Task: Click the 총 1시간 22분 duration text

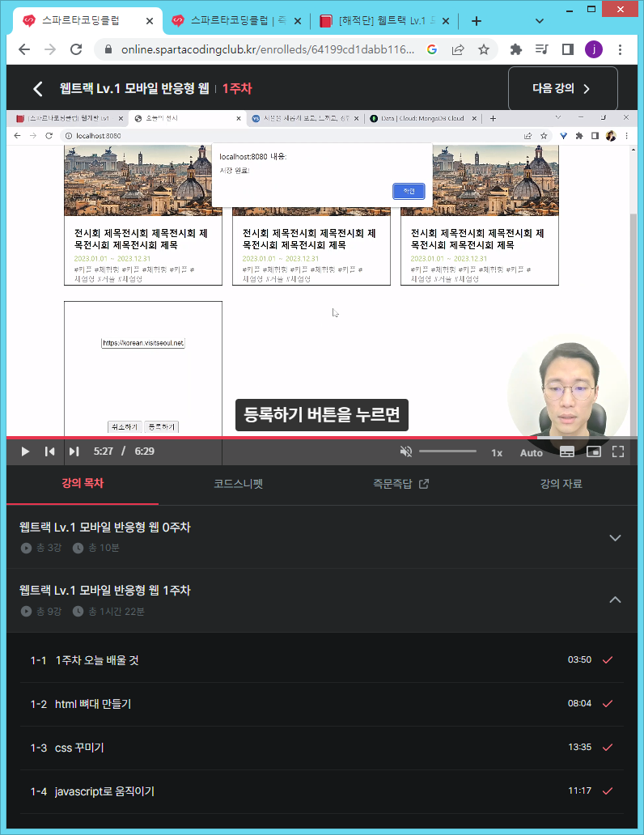Action: [x=117, y=612]
